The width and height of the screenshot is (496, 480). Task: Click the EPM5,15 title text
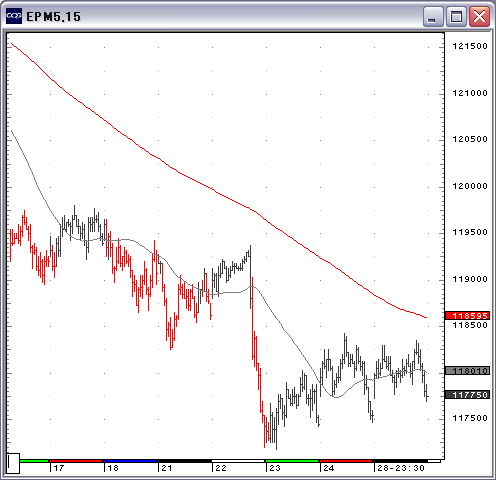point(53,17)
